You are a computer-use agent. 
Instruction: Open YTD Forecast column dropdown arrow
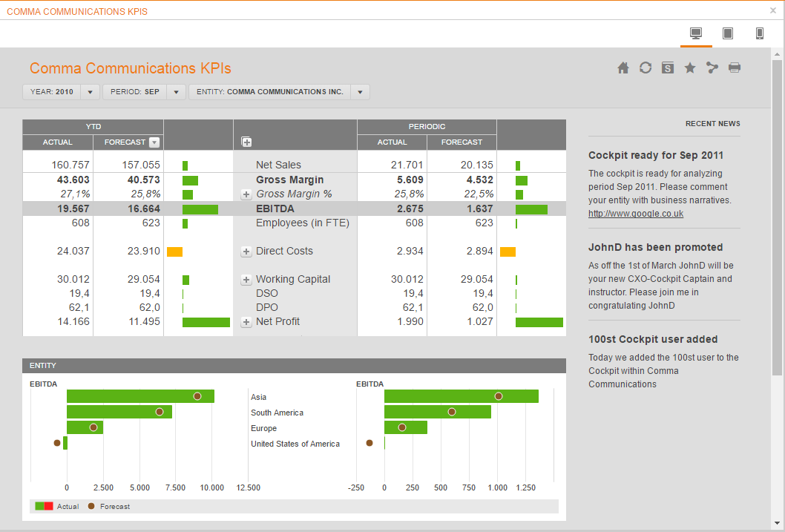tap(154, 142)
